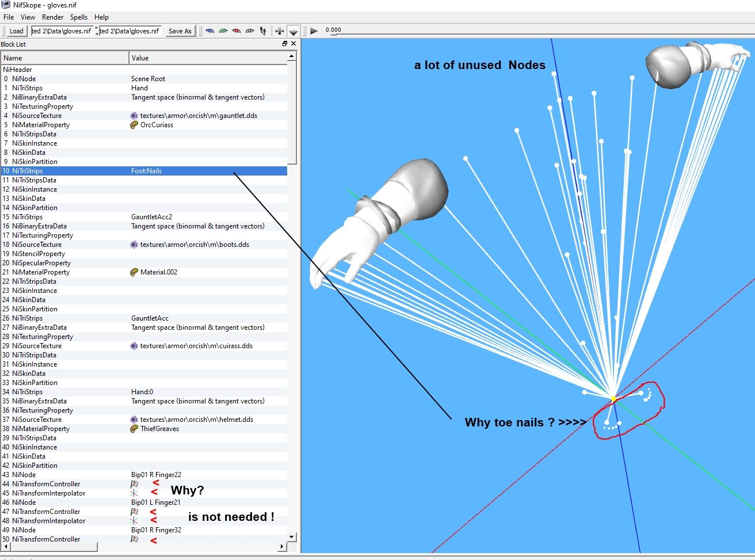Click the block list scroll-down arrow
755x560 pixels.
click(292, 537)
